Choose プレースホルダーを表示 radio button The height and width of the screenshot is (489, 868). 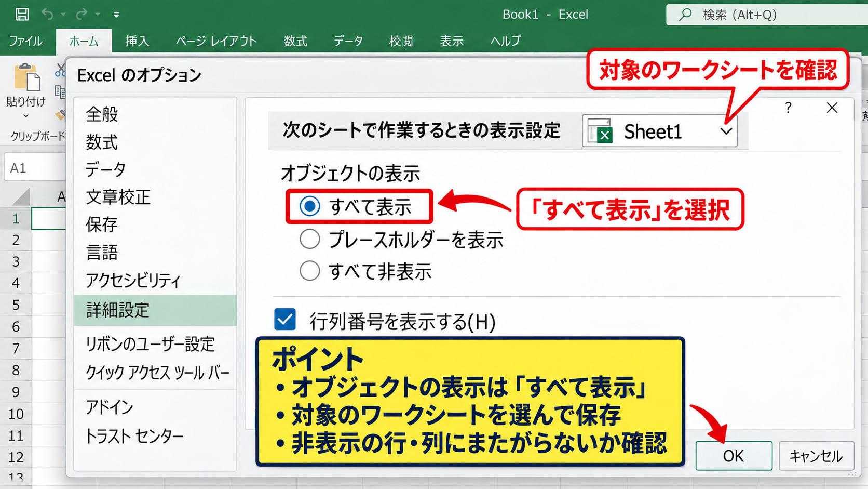(x=310, y=239)
